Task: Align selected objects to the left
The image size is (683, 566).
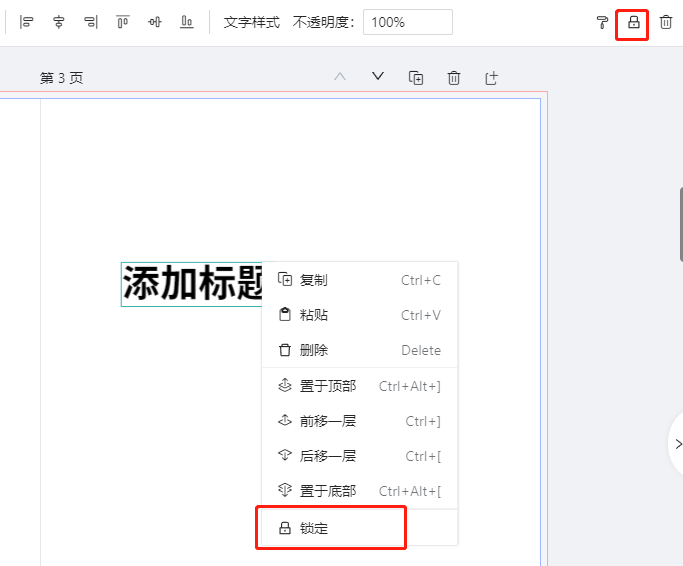Action: [x=26, y=22]
